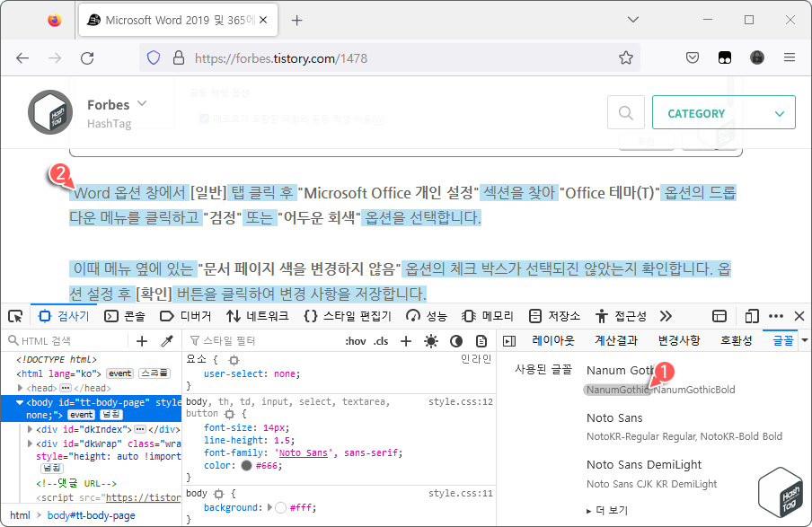
Task: Toggle the three-pane inspector sidebar
Action: [509, 340]
